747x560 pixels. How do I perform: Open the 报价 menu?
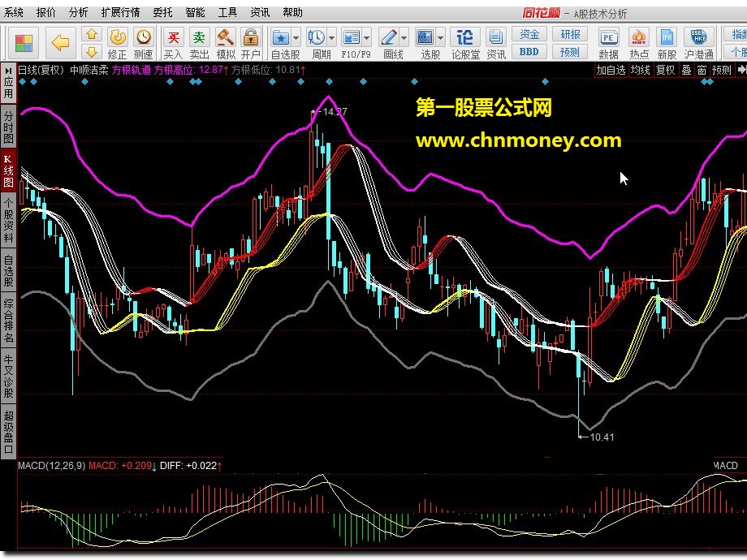coord(45,12)
